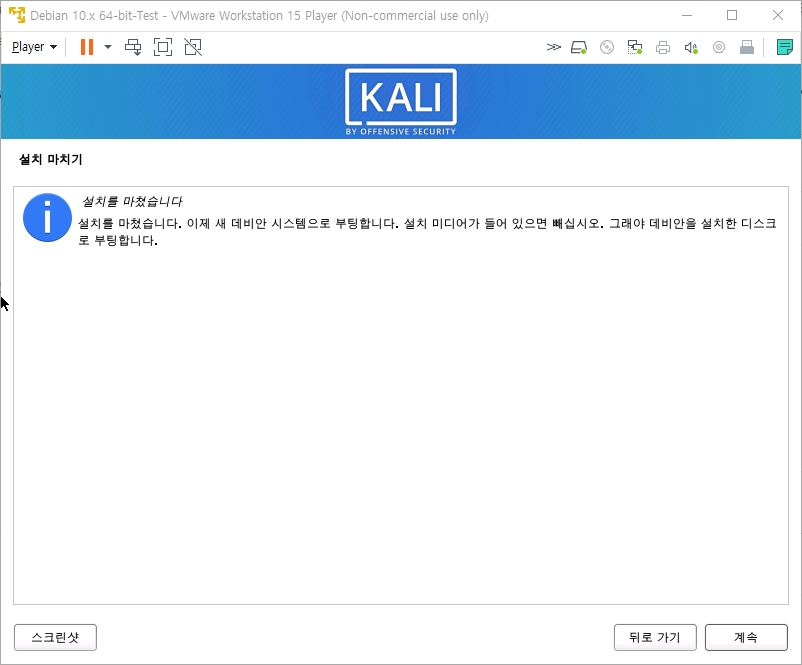
Task: Click the blue information icon
Action: 47,217
